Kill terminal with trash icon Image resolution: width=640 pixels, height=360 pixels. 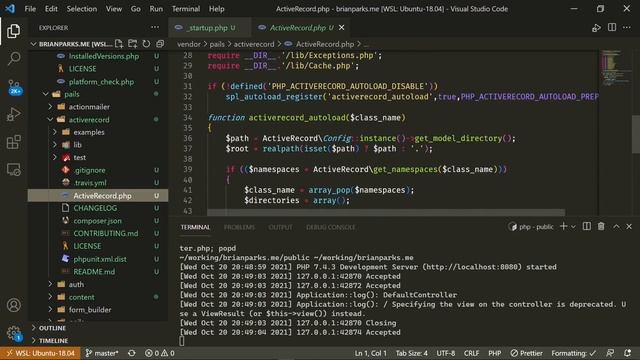pos(601,226)
